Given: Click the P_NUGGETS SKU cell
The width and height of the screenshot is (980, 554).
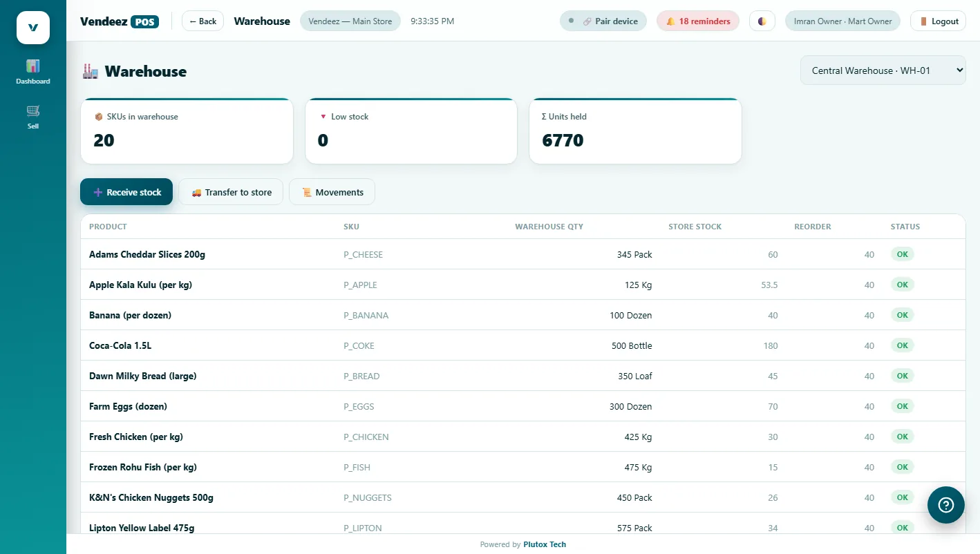Looking at the screenshot, I should click(367, 497).
